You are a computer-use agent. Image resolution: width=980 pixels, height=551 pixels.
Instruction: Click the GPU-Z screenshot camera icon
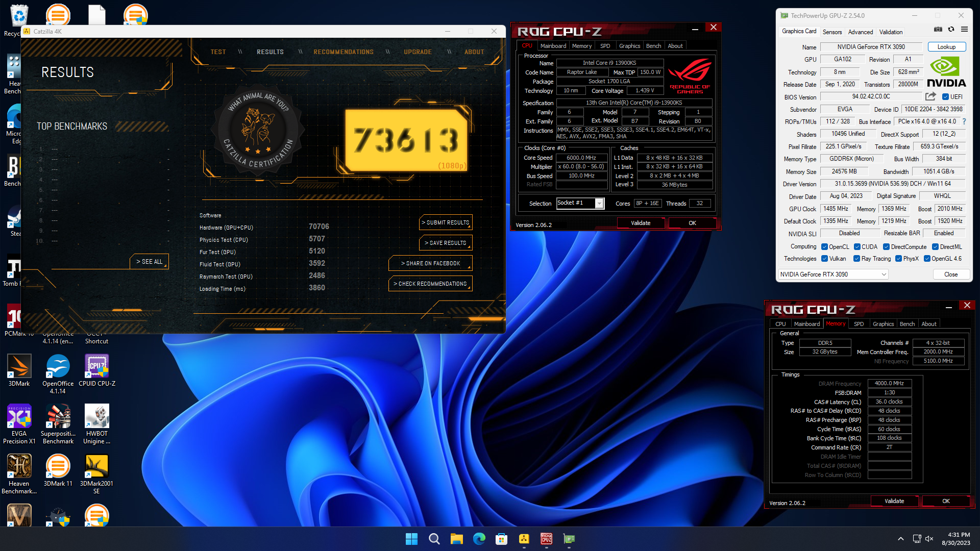coord(938,30)
